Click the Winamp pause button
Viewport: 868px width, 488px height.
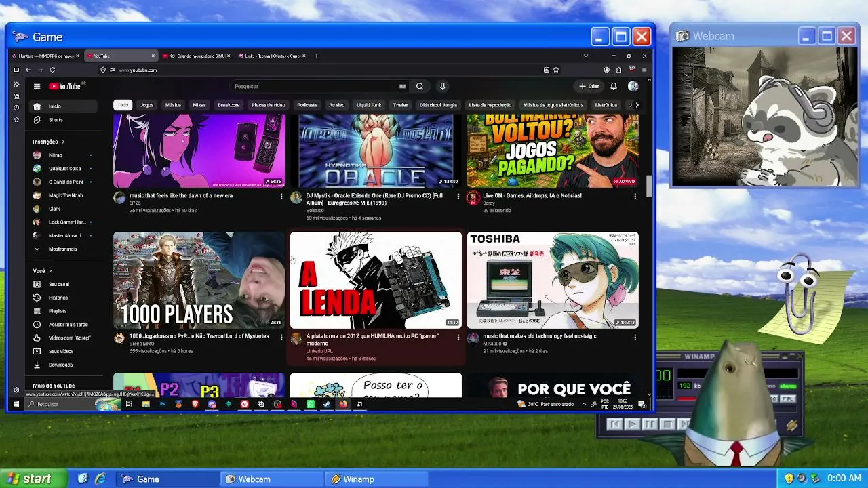point(649,424)
